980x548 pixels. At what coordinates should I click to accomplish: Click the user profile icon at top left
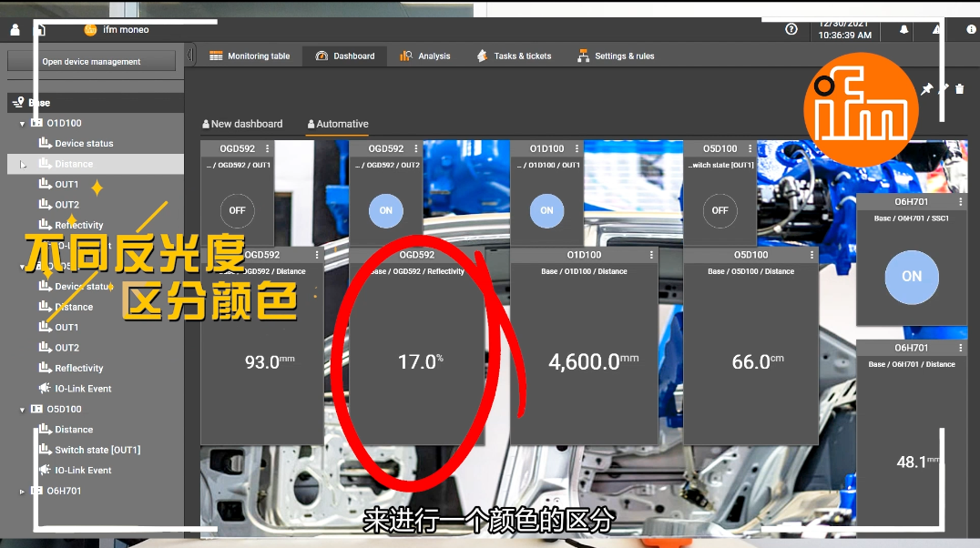click(13, 29)
